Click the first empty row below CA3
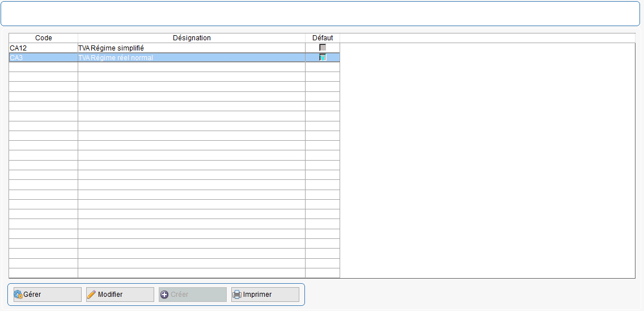The width and height of the screenshot is (644, 311). click(x=170, y=68)
